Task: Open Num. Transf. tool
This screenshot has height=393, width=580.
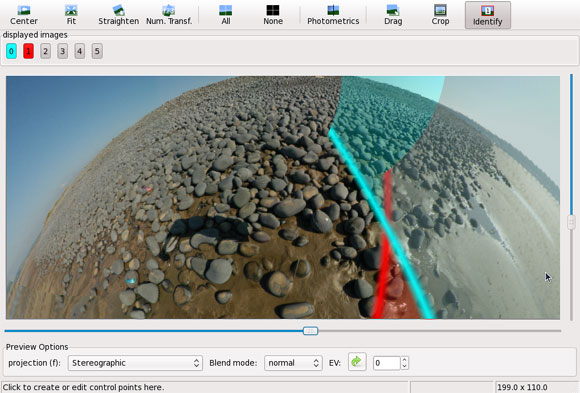Action: [x=169, y=15]
